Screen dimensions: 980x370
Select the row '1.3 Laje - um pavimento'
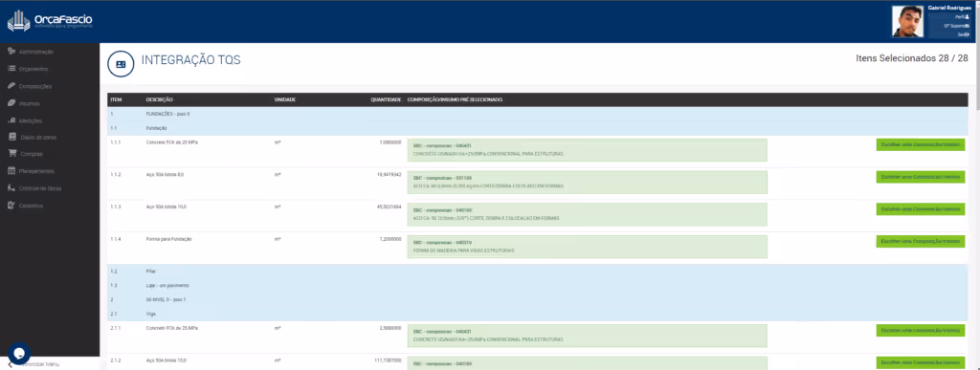click(538, 286)
